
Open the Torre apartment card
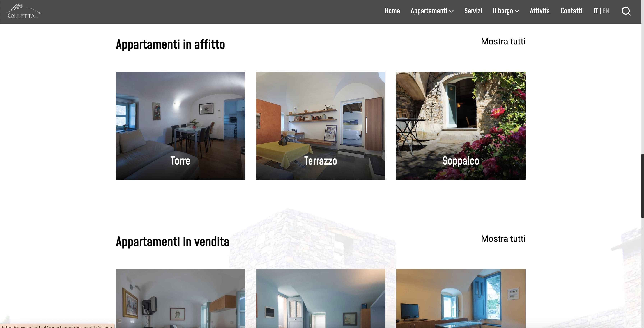pos(181,126)
